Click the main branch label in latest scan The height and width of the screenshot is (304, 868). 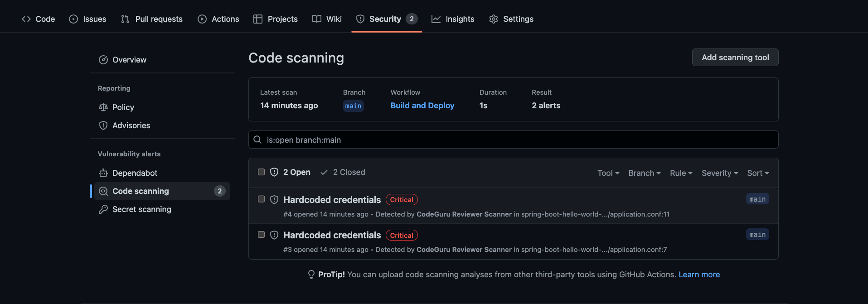click(x=354, y=106)
